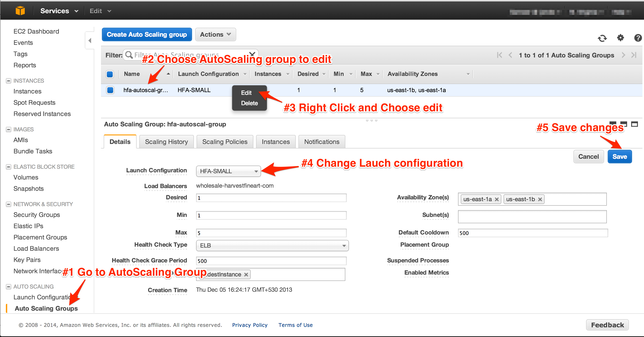Remove the OldestInstance termination policy tag
Screen dimensions: 644x337
click(246, 275)
